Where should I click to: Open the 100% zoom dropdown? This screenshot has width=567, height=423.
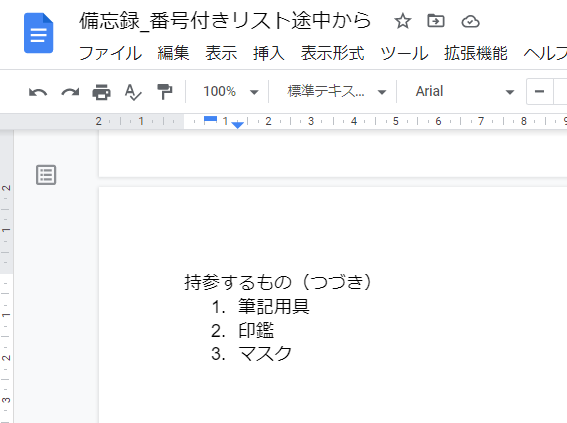click(x=230, y=91)
